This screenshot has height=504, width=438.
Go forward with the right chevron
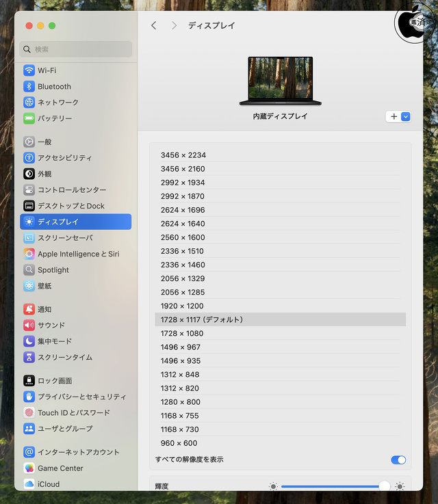pos(174,25)
